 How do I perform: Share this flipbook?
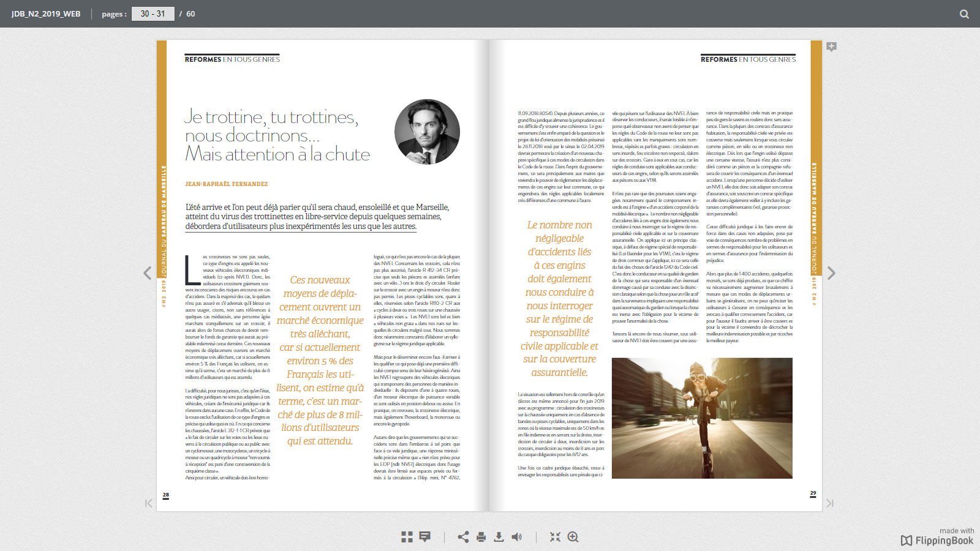pos(463,537)
